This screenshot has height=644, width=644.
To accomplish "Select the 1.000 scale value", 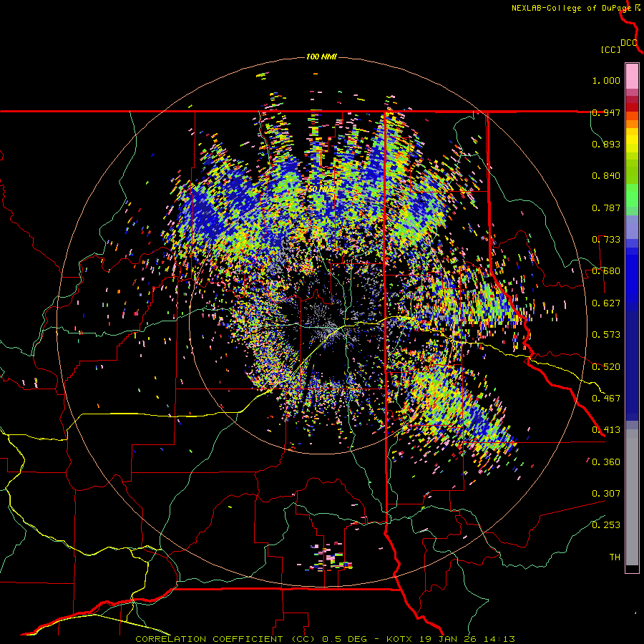I will click(x=606, y=80).
